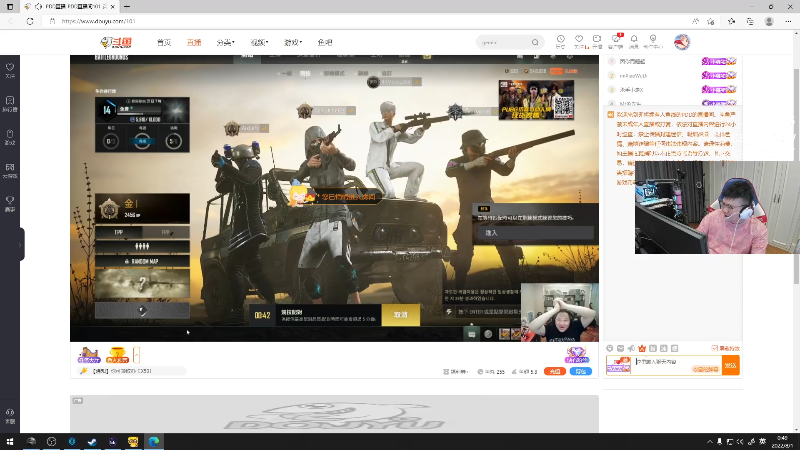Open the watch history clock icon

(560, 41)
